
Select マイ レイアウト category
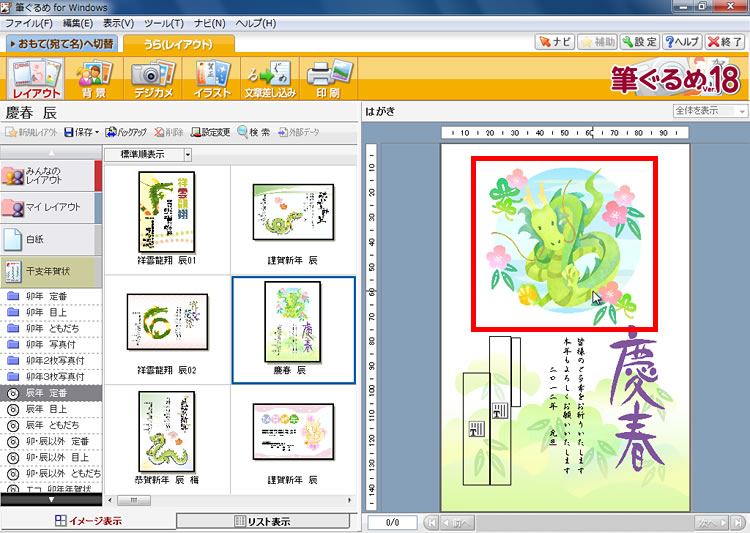click(x=51, y=207)
